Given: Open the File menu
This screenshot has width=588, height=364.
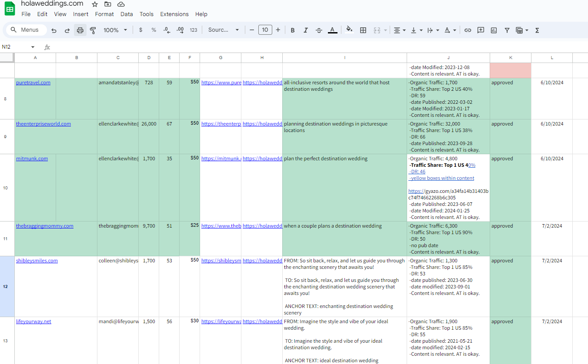Looking at the screenshot, I should pos(26,14).
